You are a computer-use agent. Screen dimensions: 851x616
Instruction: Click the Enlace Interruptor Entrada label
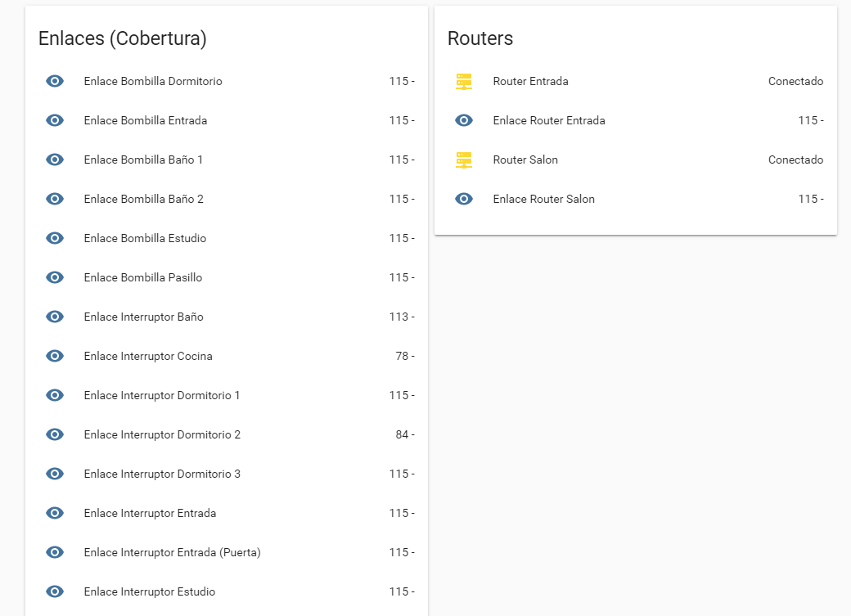150,513
